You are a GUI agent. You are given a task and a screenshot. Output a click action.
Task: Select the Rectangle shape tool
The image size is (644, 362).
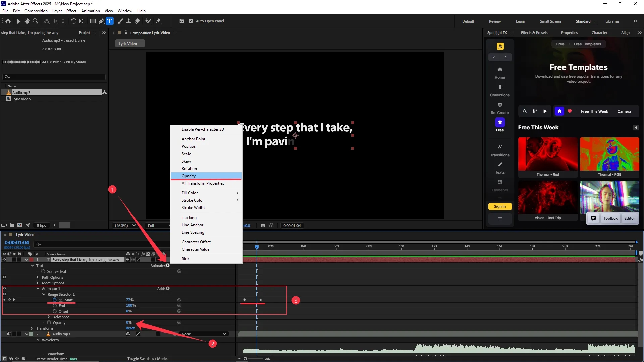[93, 21]
